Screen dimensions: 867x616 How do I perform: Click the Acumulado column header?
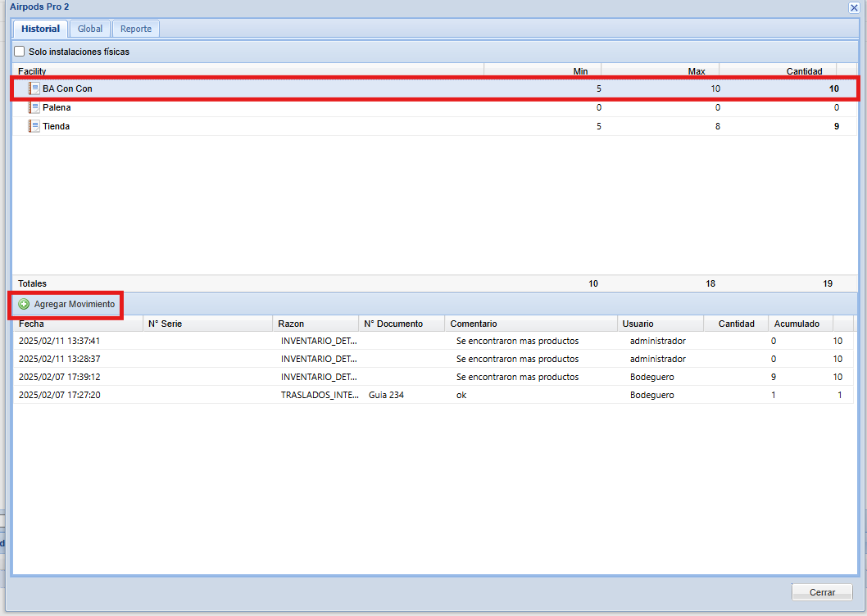(801, 324)
